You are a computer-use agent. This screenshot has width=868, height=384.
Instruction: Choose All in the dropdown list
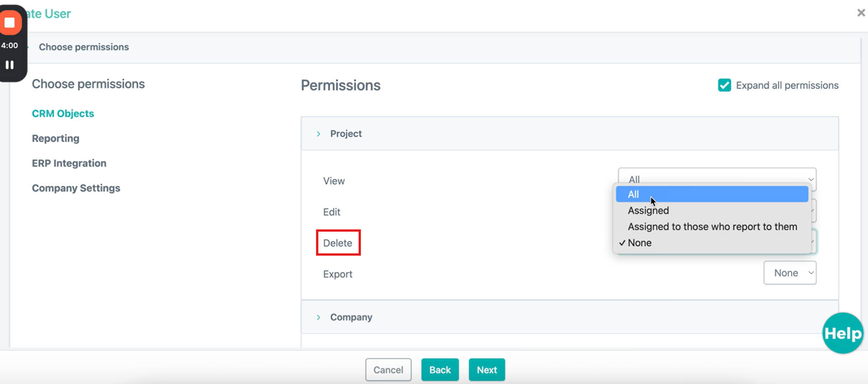coord(712,194)
